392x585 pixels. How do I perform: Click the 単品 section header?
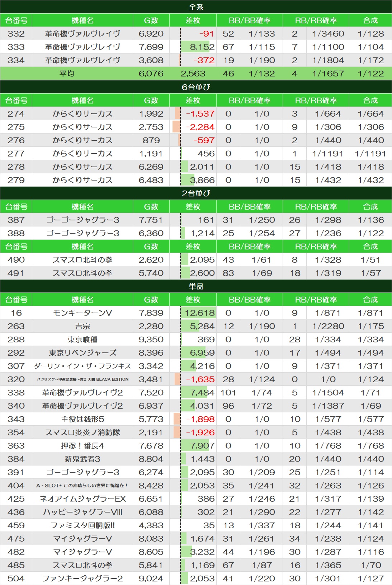click(196, 286)
